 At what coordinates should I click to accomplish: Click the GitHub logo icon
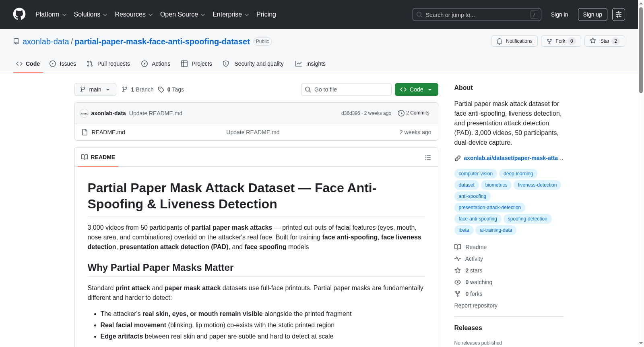point(19,14)
